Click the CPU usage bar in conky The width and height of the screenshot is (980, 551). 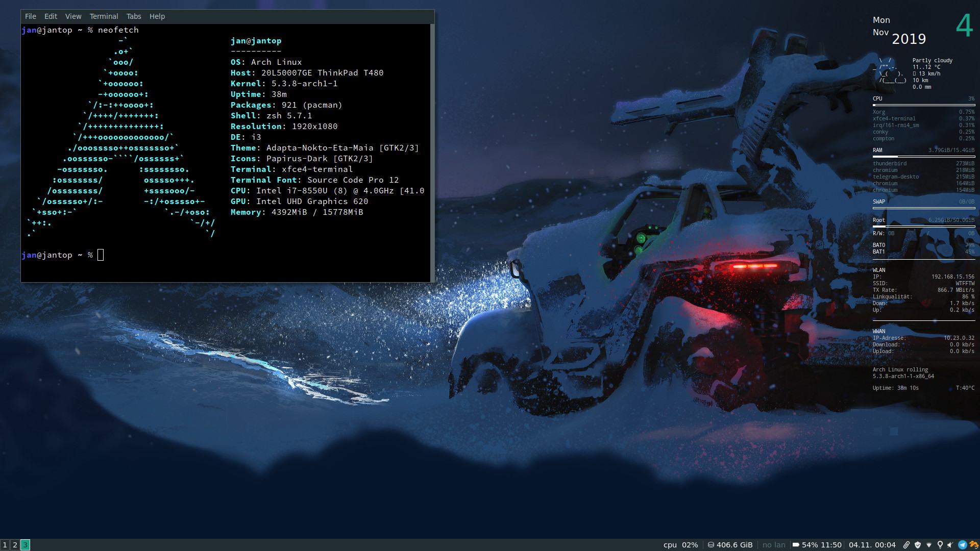click(923, 105)
